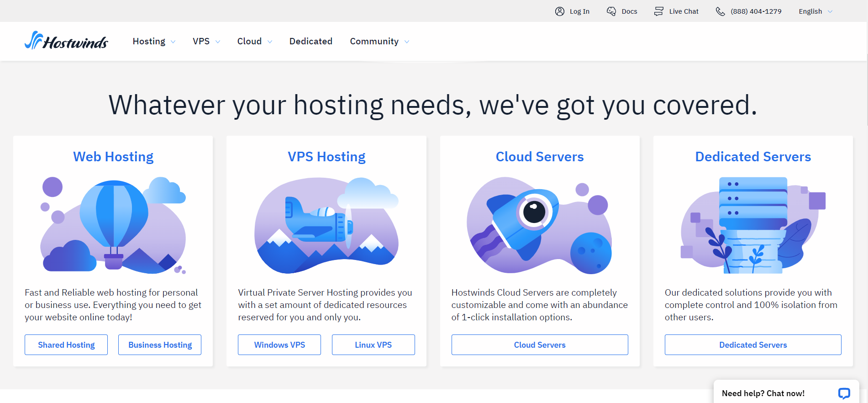Click the Live Chat icon
868x403 pixels.
(x=658, y=11)
